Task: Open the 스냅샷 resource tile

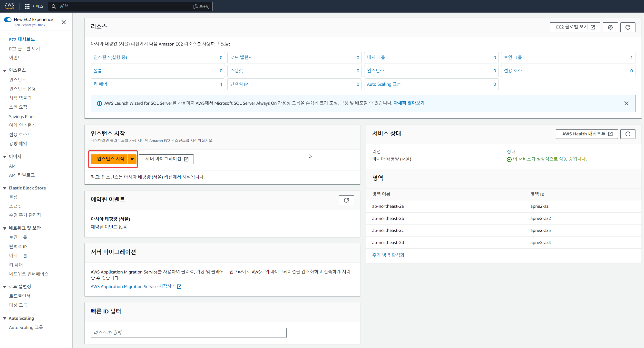Action: [294, 71]
